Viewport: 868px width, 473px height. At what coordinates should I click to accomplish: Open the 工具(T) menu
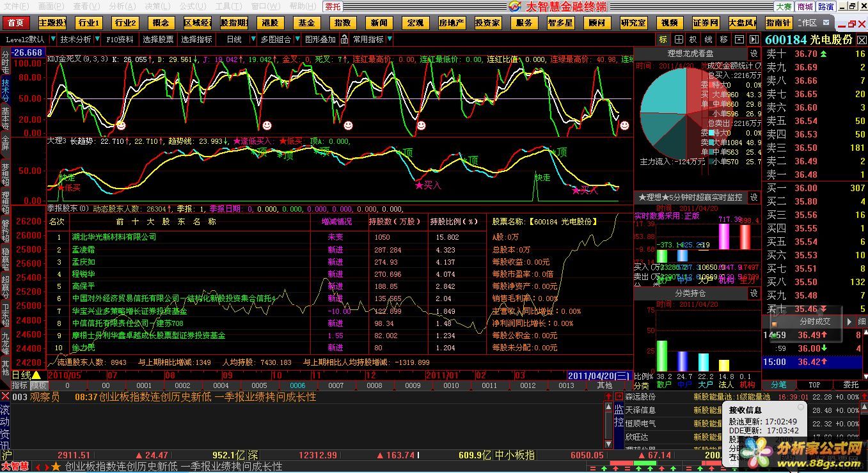tap(228, 6)
